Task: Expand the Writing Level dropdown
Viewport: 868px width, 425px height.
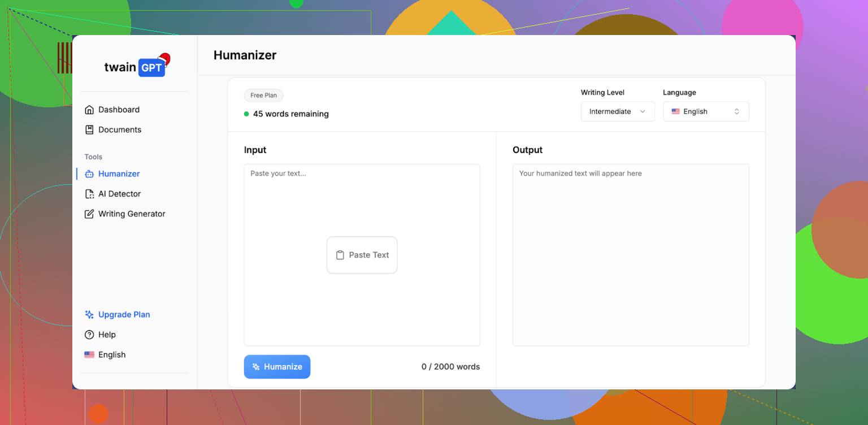Action: (x=617, y=111)
